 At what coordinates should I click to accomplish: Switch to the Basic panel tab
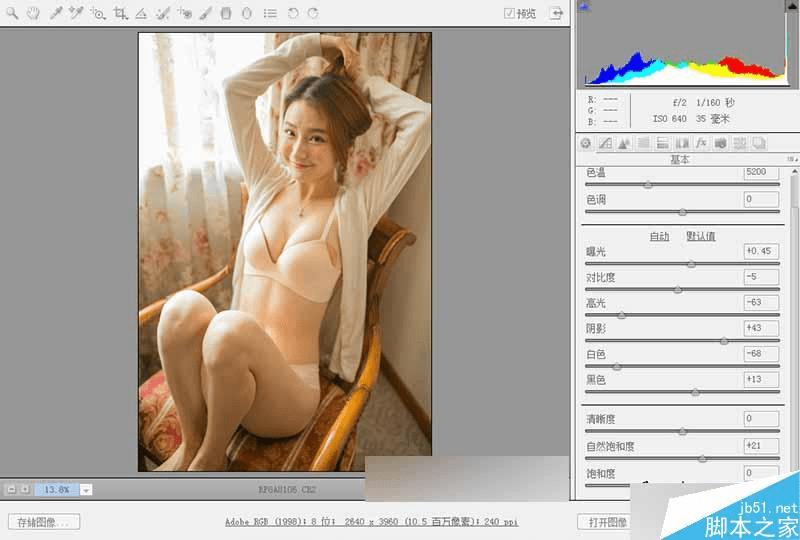586,143
